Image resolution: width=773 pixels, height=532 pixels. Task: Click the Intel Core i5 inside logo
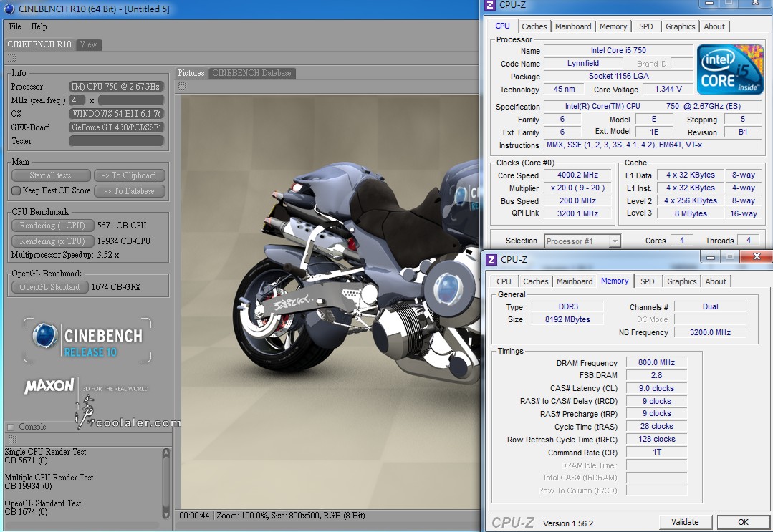(x=730, y=69)
